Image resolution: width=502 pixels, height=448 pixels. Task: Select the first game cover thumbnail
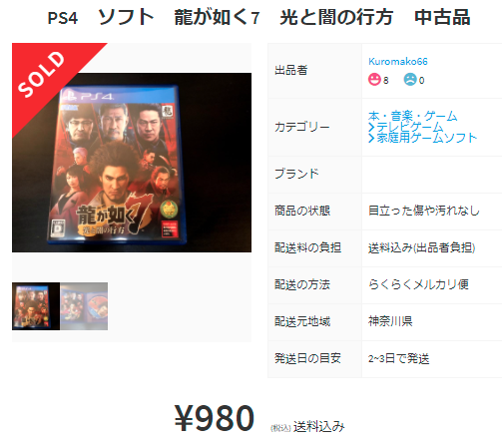coord(36,306)
